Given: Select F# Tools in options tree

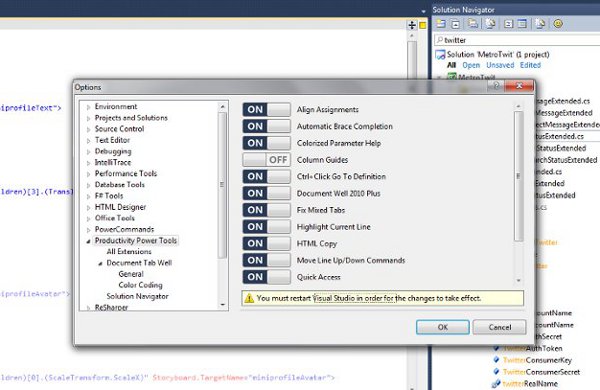Looking at the screenshot, I should pyautogui.click(x=109, y=196).
